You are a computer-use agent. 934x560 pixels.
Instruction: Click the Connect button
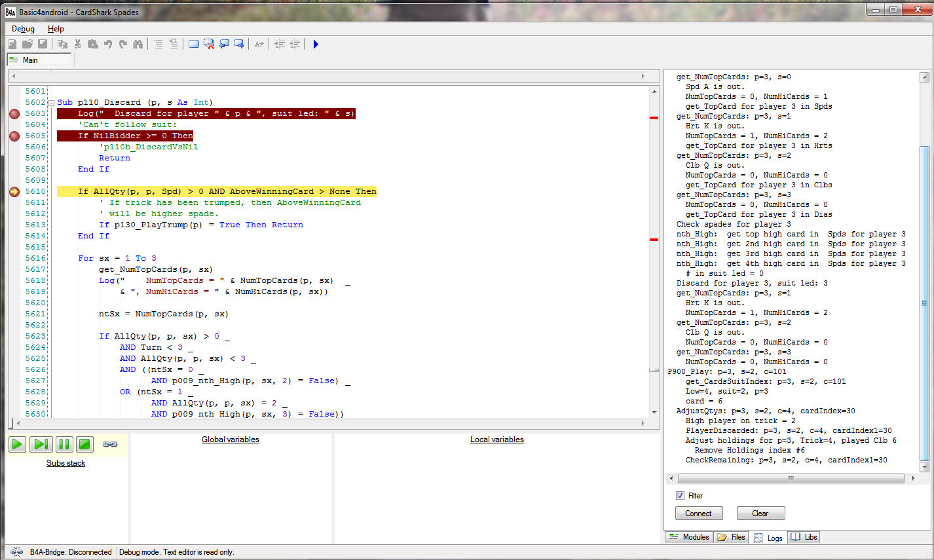coord(698,513)
